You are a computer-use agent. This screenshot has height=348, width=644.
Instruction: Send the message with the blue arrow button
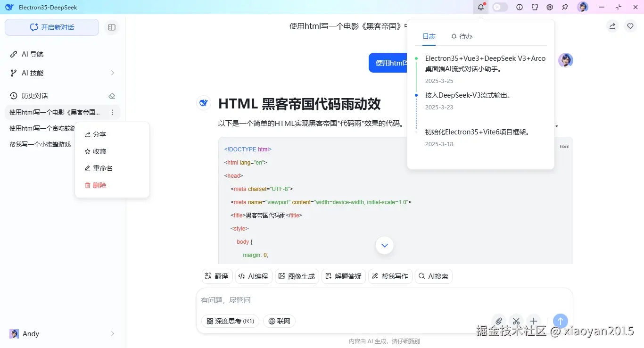click(x=560, y=321)
